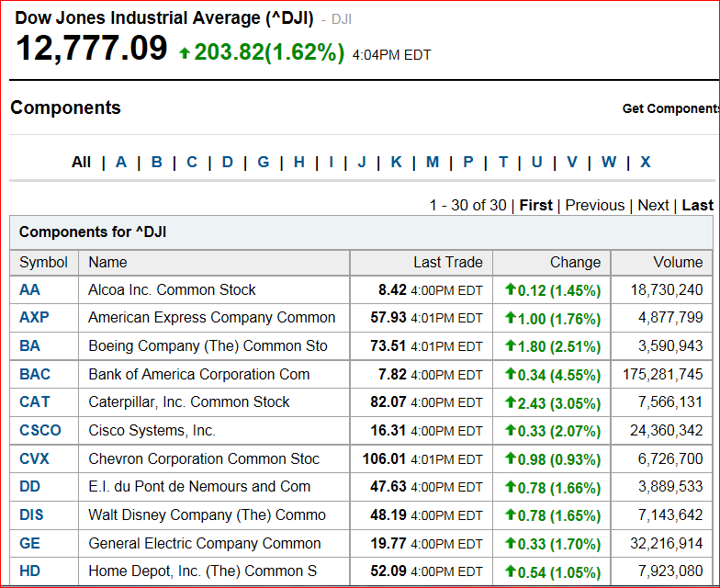The height and width of the screenshot is (588, 720).
Task: Click the Bank of America volume 175,281,745
Action: coord(663,375)
